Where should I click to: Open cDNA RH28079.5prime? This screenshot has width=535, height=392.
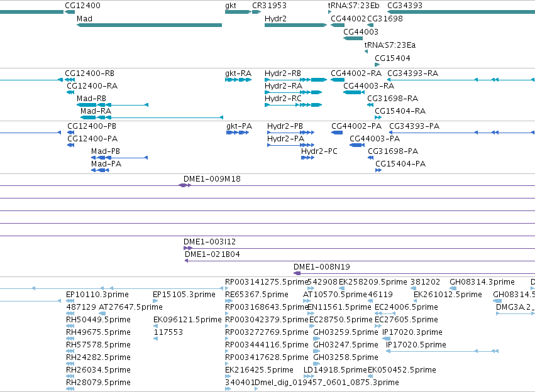click(x=98, y=383)
